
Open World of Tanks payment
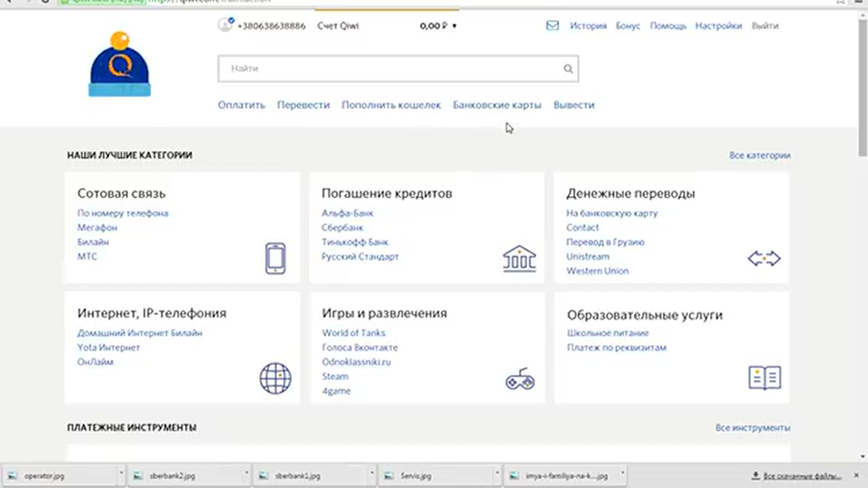354,333
